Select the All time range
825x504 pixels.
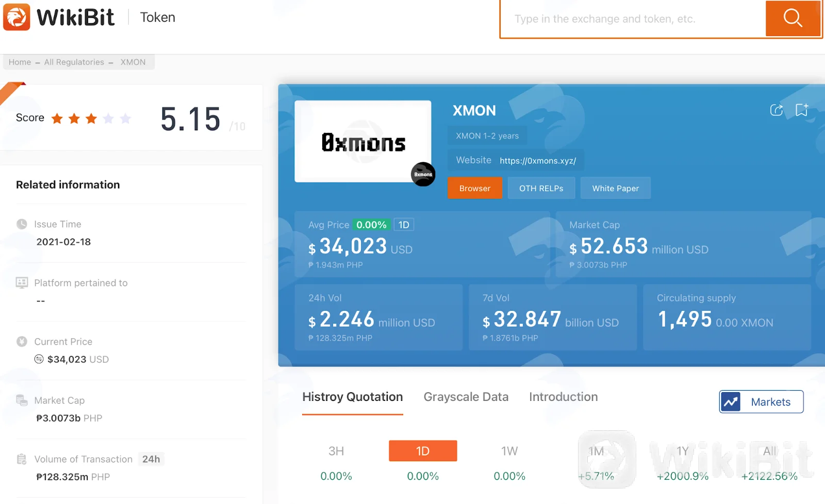click(x=769, y=451)
